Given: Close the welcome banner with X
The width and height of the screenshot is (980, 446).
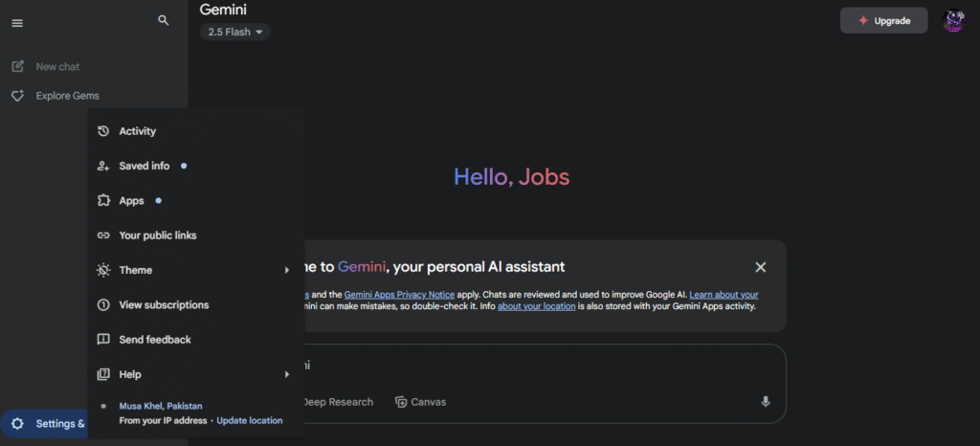Looking at the screenshot, I should [x=761, y=267].
